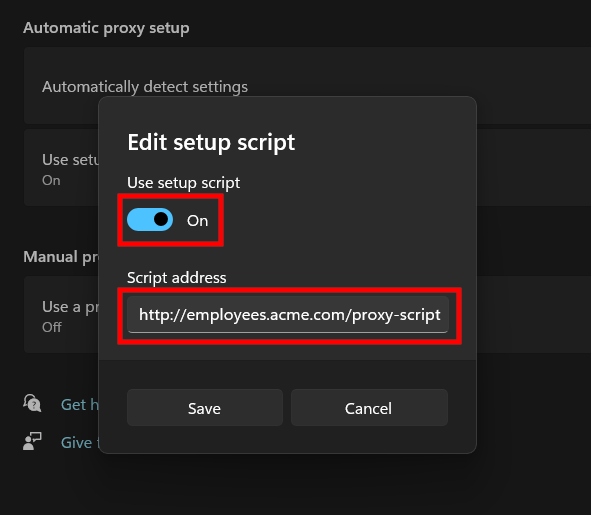This screenshot has width=591, height=515.
Task: Turn off the Use setup script switch
Action: coord(150,219)
